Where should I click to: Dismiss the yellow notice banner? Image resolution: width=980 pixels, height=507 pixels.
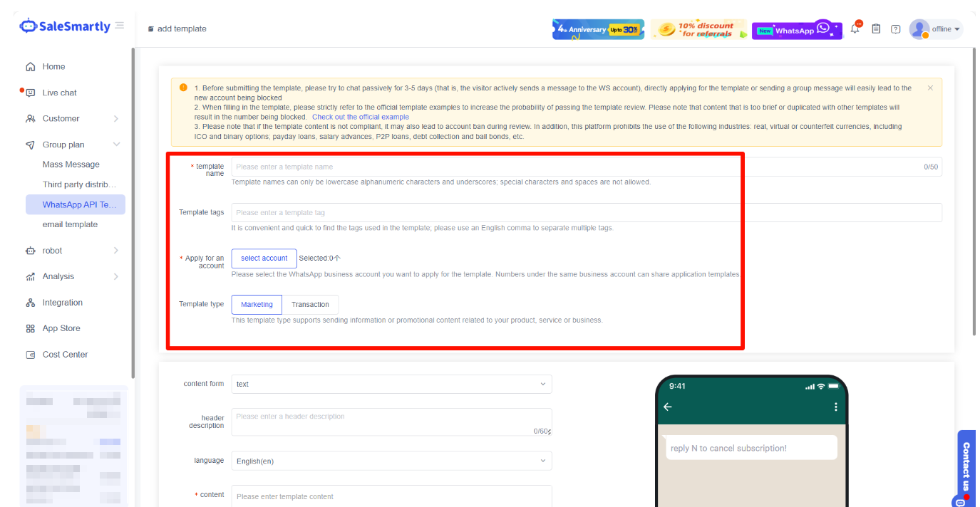pyautogui.click(x=930, y=88)
